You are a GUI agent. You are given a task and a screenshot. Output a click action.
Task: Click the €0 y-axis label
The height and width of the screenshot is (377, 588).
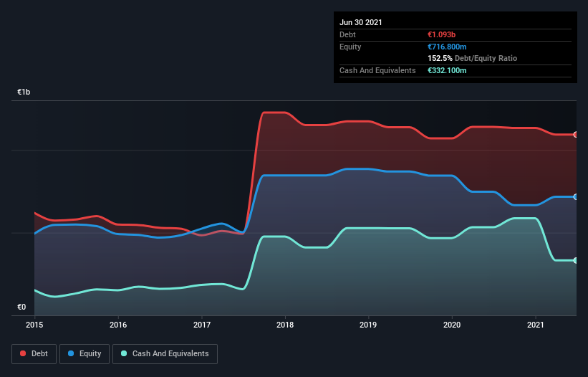coord(21,307)
